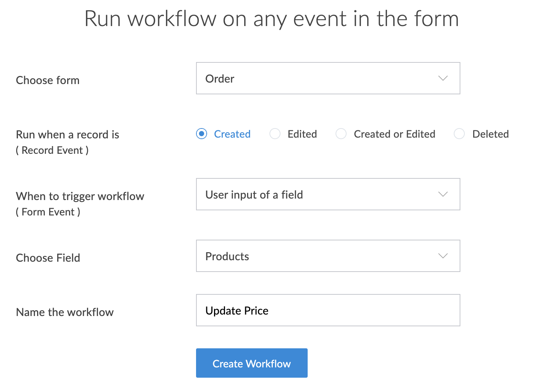Click the workflow name field containing Update Price
The image size is (536, 392).
[328, 310]
